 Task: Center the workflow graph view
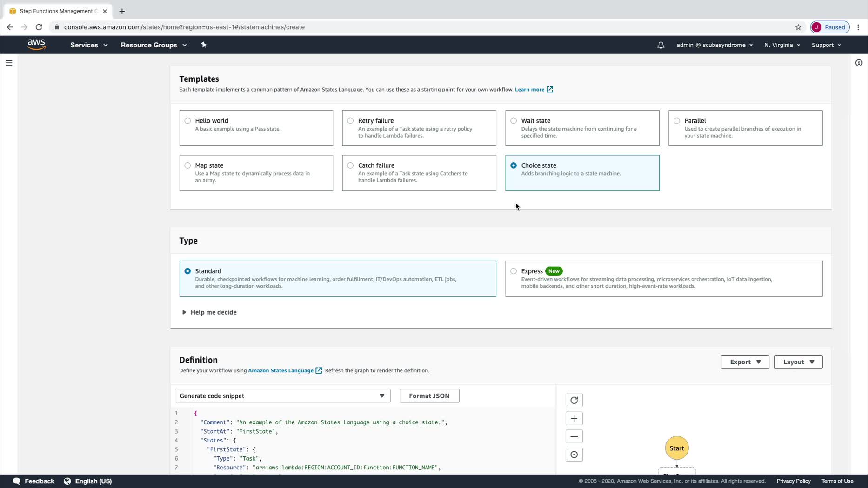tap(574, 455)
